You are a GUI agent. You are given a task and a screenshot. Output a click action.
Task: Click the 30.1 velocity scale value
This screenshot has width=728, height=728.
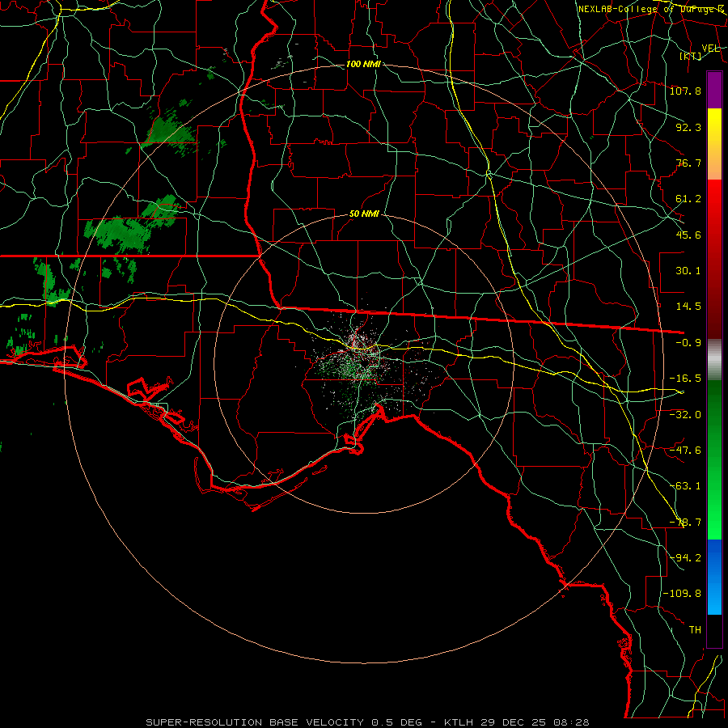click(688, 271)
